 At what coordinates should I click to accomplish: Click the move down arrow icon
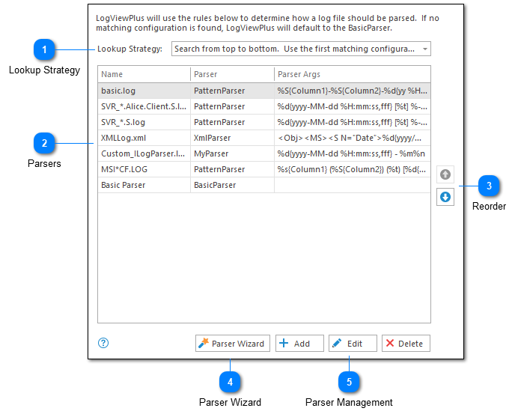(x=445, y=198)
